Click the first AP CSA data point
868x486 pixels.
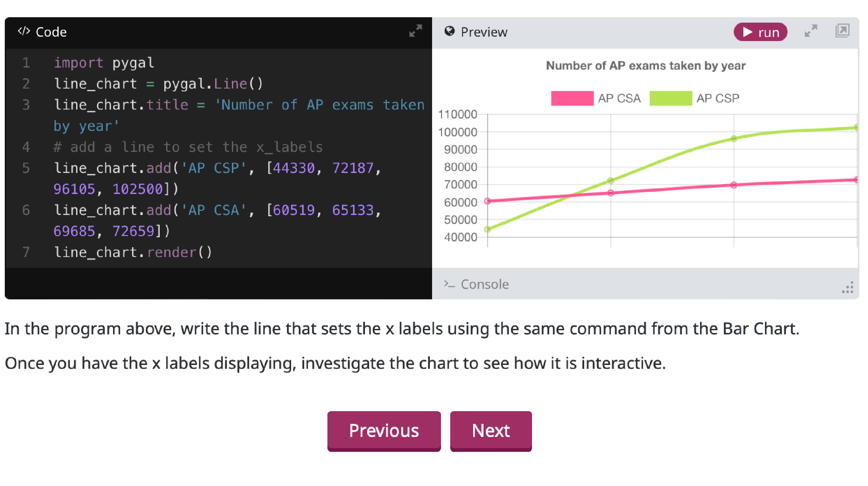(x=487, y=201)
